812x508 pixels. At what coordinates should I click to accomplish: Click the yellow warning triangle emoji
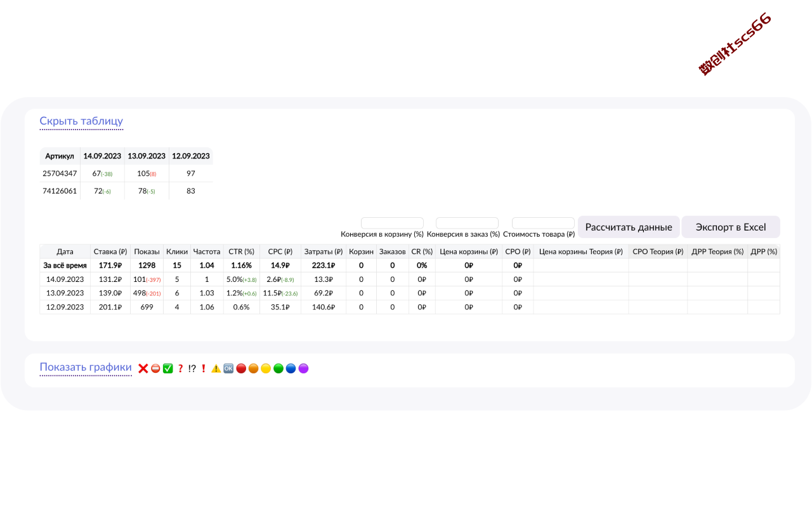coord(216,368)
